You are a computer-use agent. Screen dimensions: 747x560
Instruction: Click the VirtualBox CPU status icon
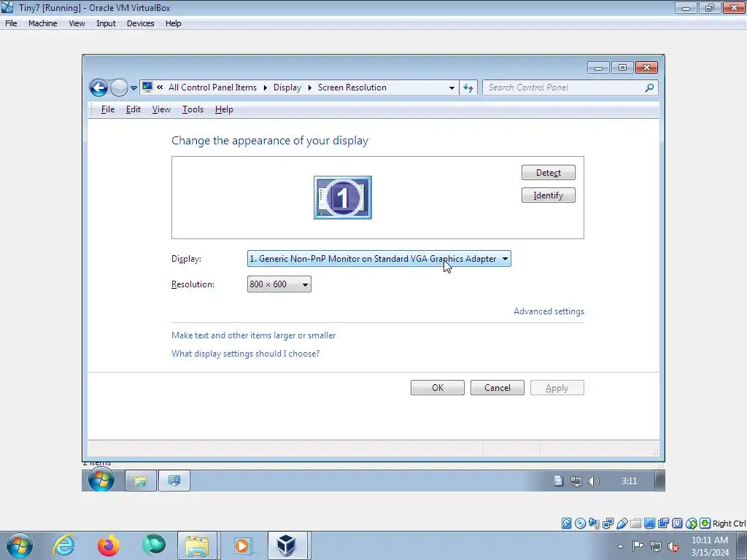point(678,524)
